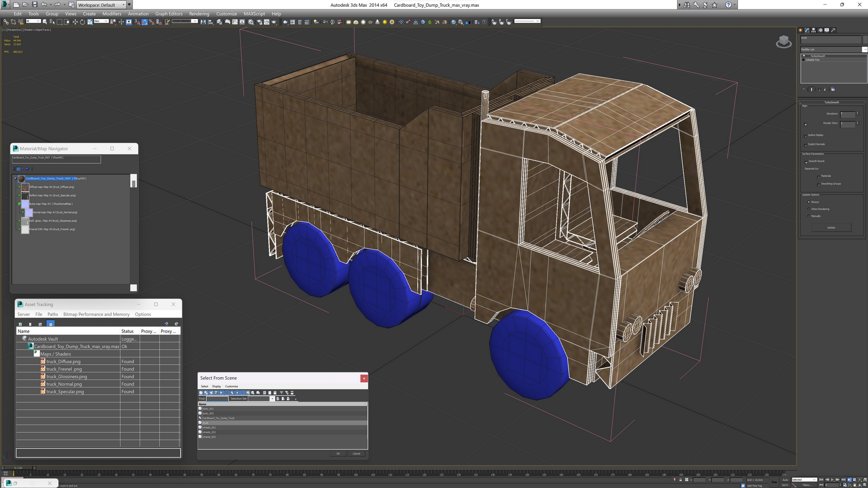Click the ViewCube in the viewport
The height and width of the screenshot is (488, 868).
pos(783,42)
